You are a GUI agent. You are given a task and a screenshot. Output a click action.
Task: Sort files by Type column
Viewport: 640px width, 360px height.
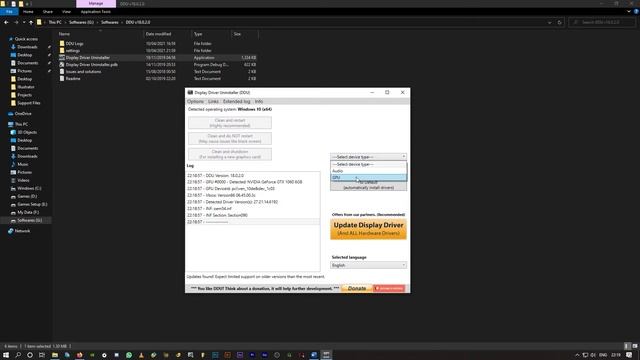tap(198, 34)
